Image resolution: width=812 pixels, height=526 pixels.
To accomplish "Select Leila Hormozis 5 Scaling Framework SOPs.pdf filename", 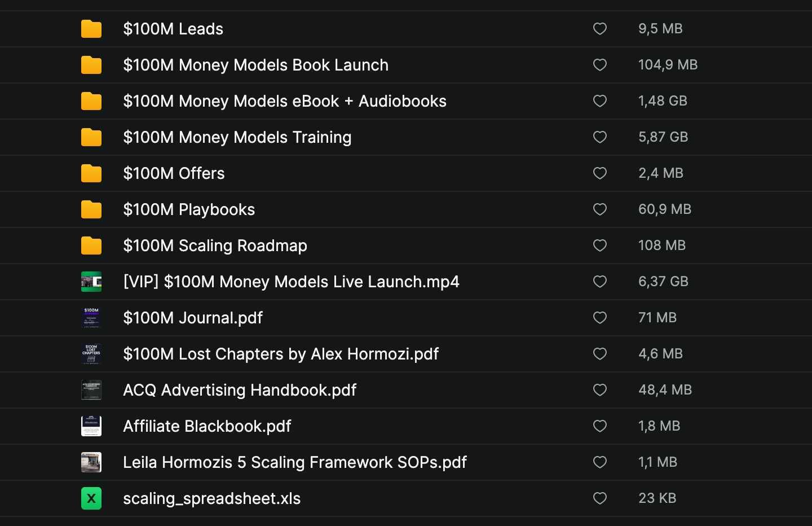I will [295, 462].
